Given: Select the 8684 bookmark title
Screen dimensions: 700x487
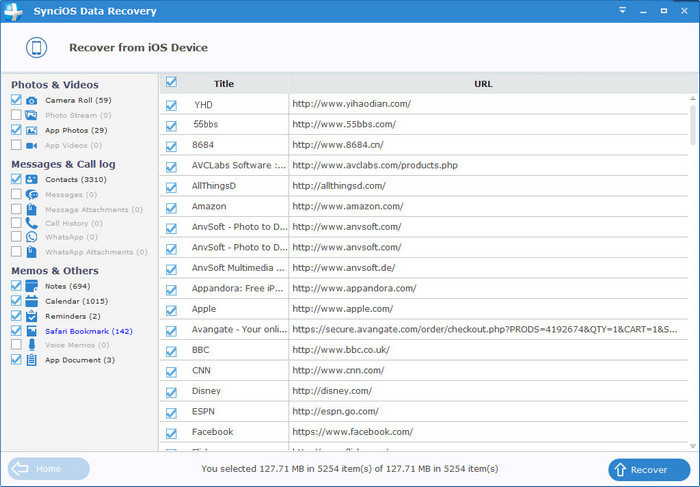Looking at the screenshot, I should tap(203, 145).
